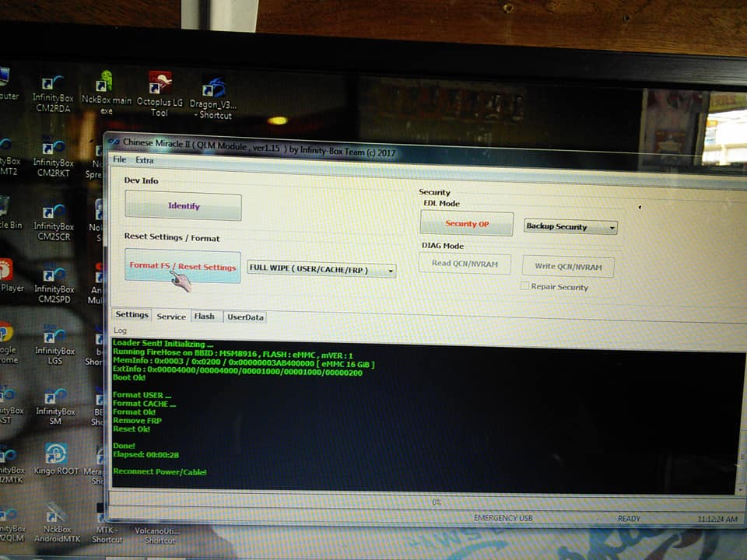Click 11:12:24 AM status bar time
The width and height of the screenshot is (747, 560).
tap(717, 519)
